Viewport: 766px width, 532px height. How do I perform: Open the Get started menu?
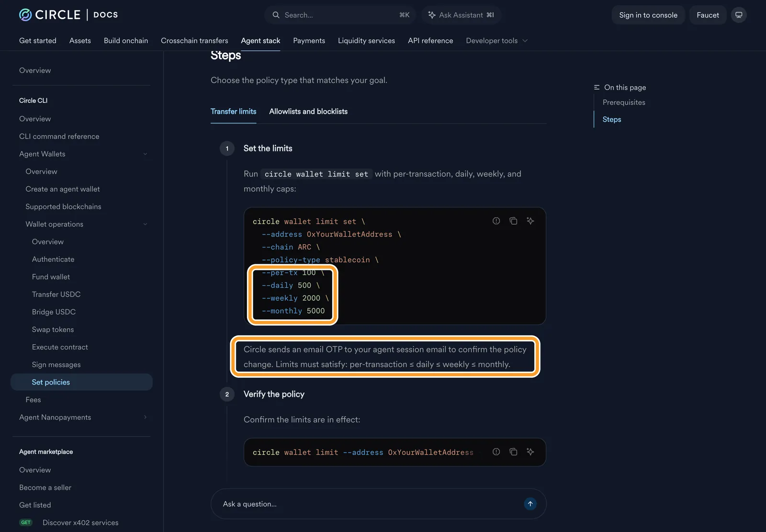pos(38,41)
